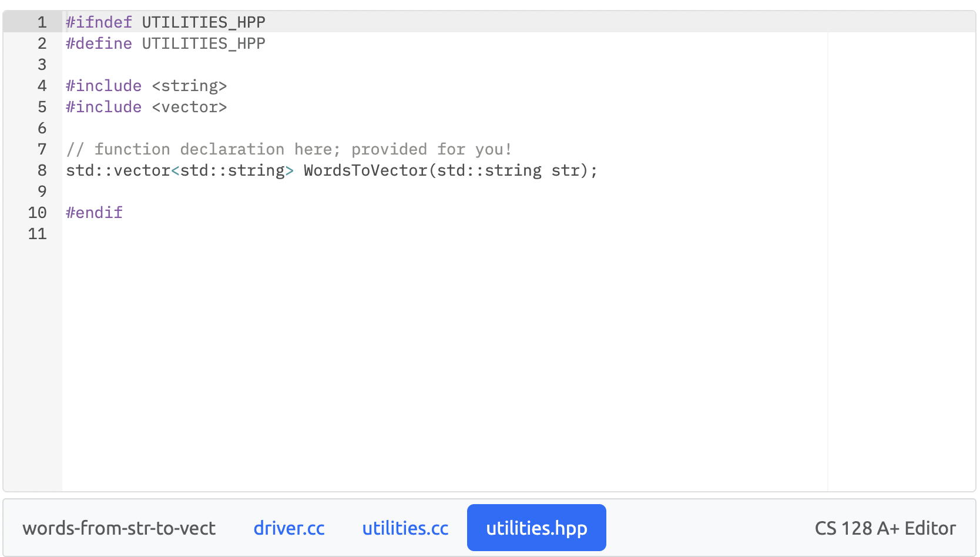Click the empty line 11 in the editor

(x=235, y=233)
